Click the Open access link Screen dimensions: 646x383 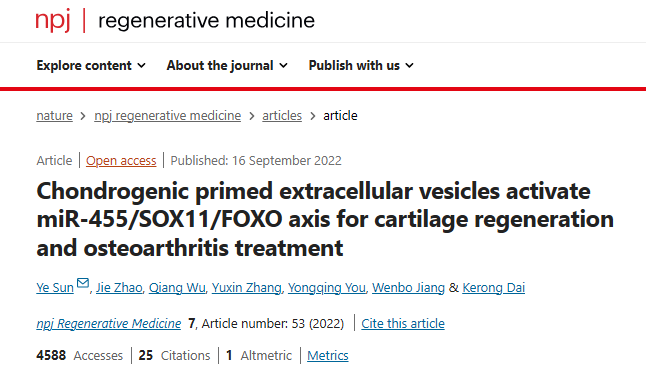pos(121,161)
